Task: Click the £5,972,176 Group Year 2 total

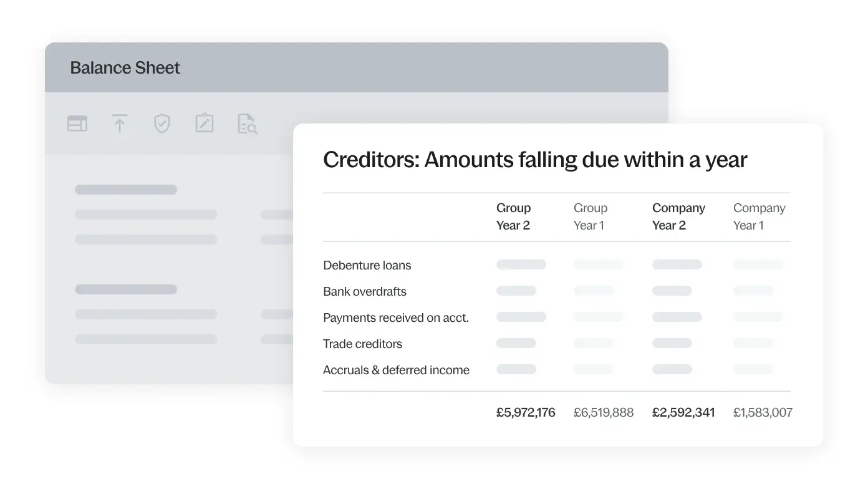Action: pyautogui.click(x=526, y=412)
